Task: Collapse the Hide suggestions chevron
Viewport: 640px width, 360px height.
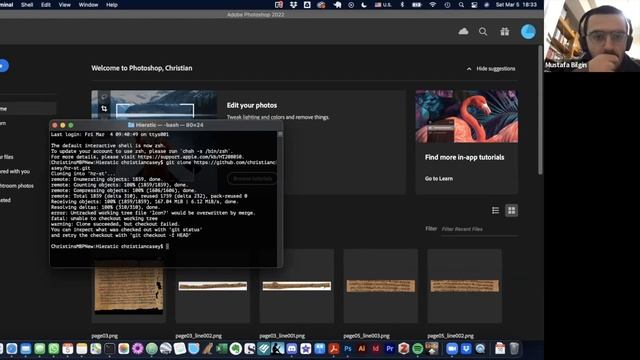Action: (x=469, y=69)
